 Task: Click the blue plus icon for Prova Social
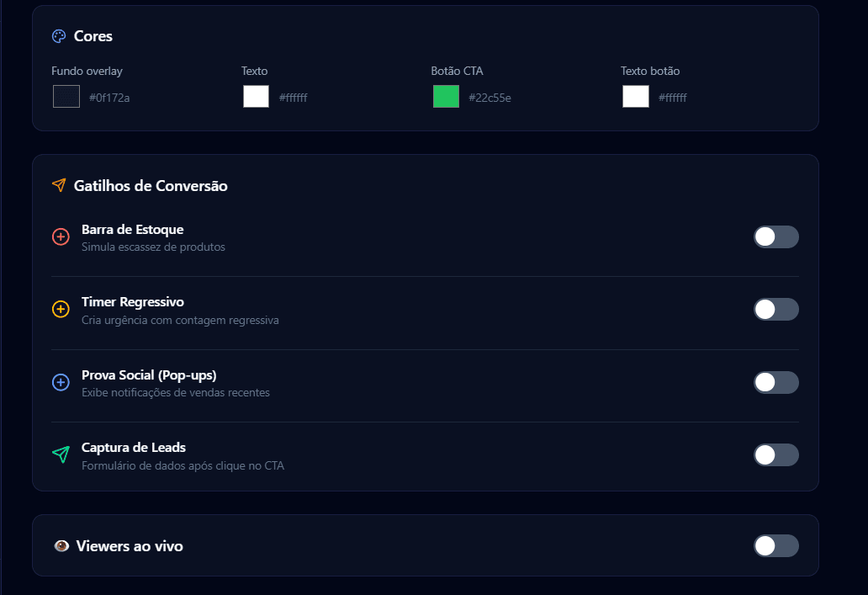61,383
